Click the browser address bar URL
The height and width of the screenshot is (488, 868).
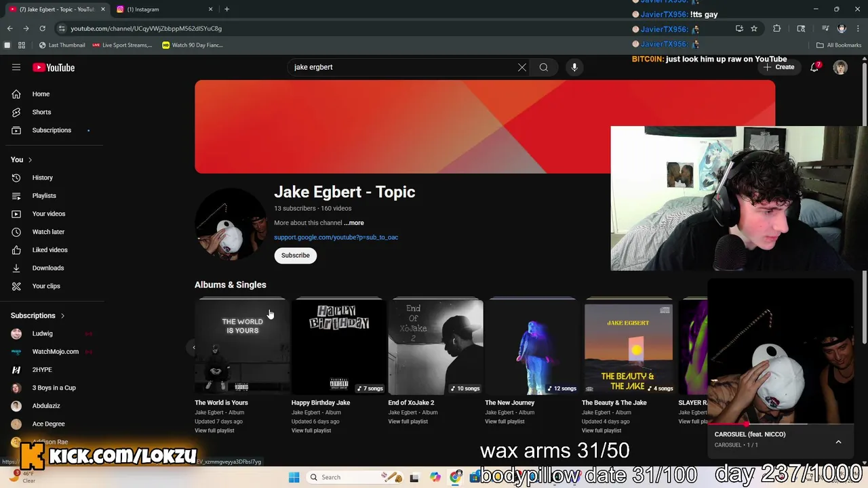[146, 28]
